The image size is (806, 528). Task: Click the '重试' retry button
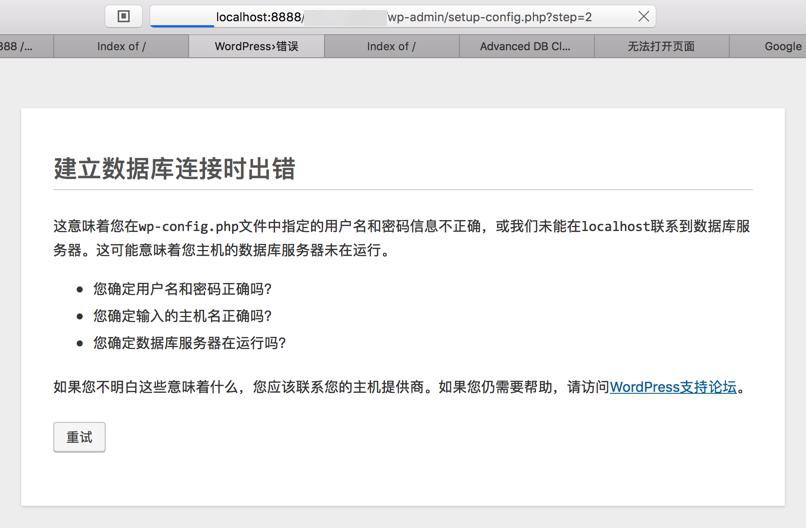point(79,437)
